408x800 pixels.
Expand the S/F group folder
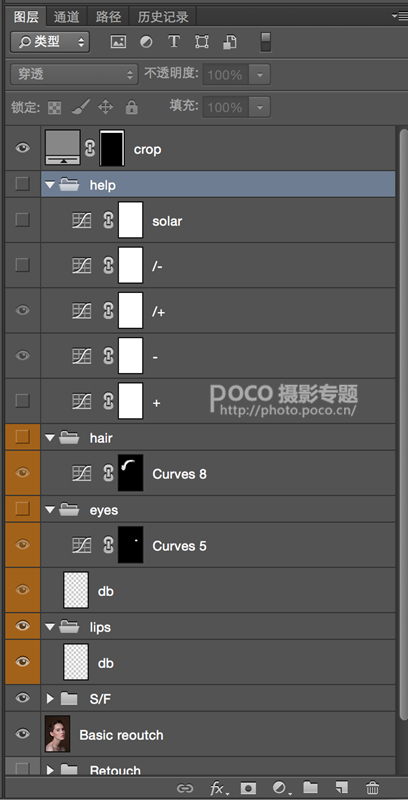[x=50, y=698]
